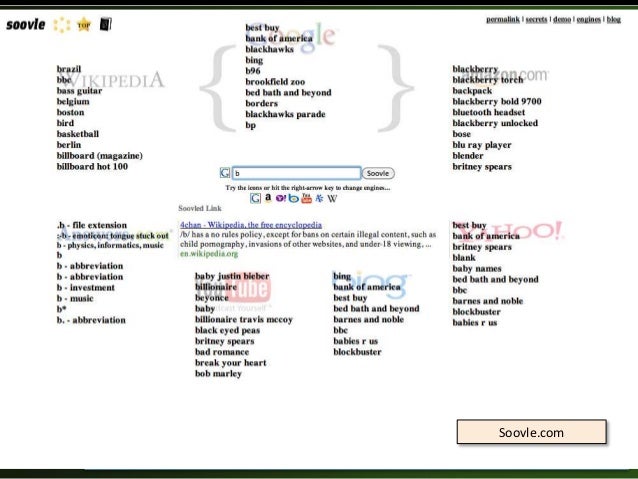638x479 pixels.
Task: Select the Amazon engine icon
Action: [268, 198]
